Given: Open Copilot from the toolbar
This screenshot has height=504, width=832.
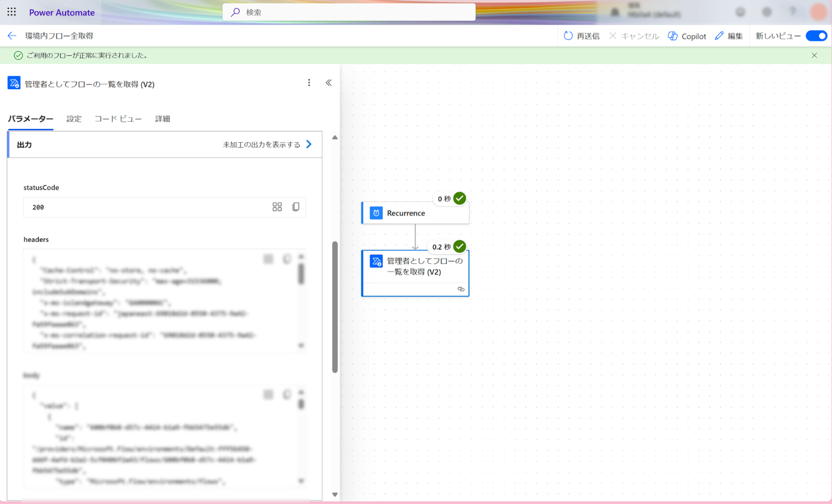Looking at the screenshot, I should 687,36.
